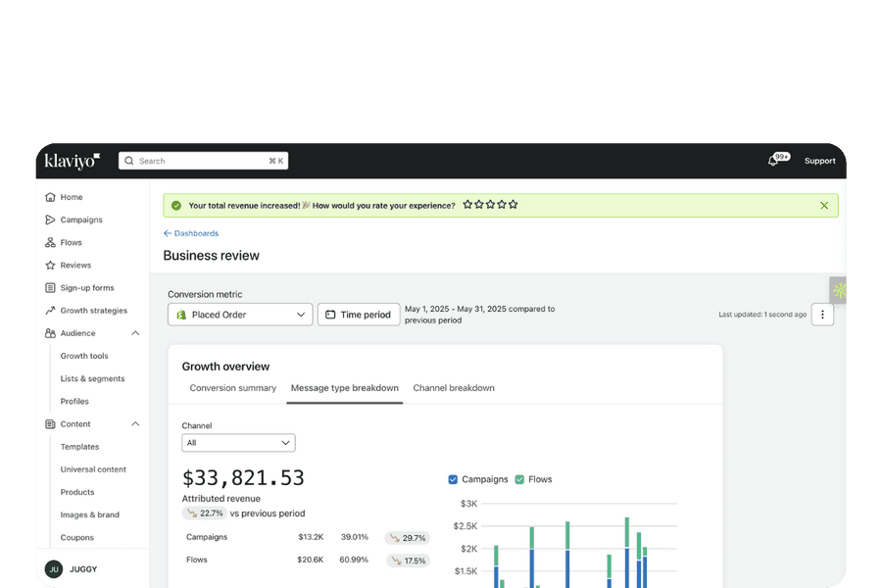Open Images & brand in sidebar
The width and height of the screenshot is (882, 588).
click(x=90, y=514)
